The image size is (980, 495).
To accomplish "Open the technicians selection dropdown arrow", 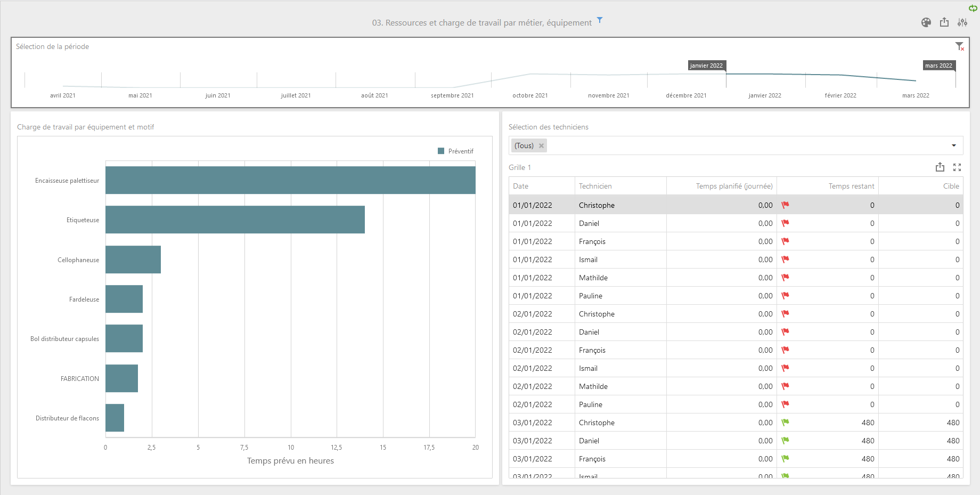I will tap(954, 145).
